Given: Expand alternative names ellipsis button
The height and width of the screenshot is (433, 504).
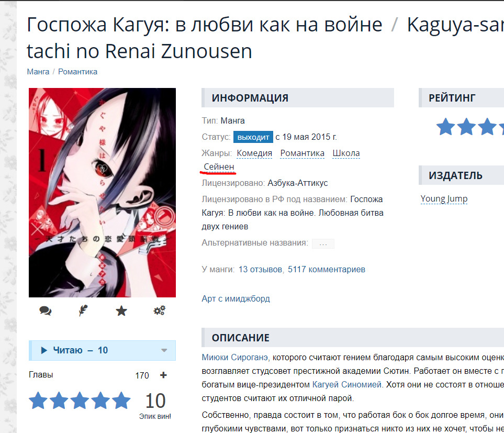Looking at the screenshot, I should click(x=323, y=243).
